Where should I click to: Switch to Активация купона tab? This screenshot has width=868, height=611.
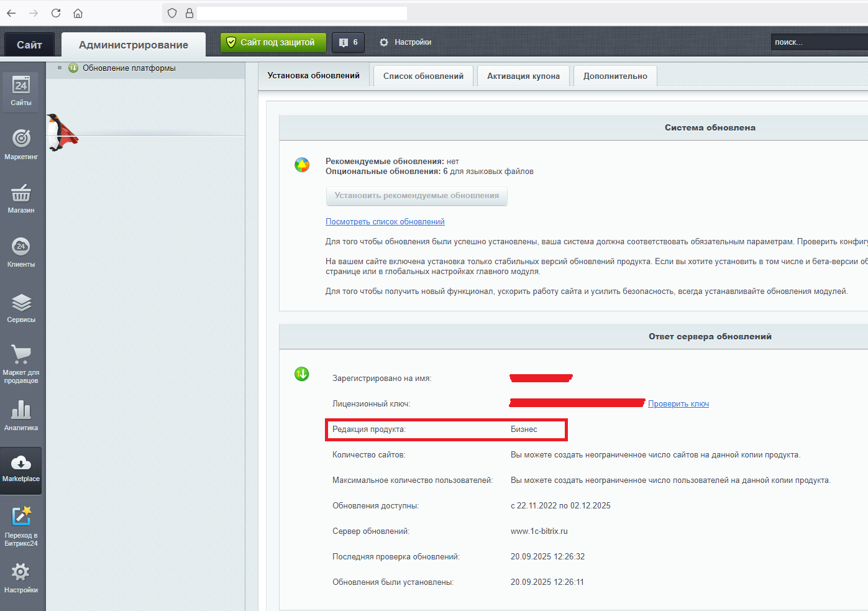tap(523, 76)
